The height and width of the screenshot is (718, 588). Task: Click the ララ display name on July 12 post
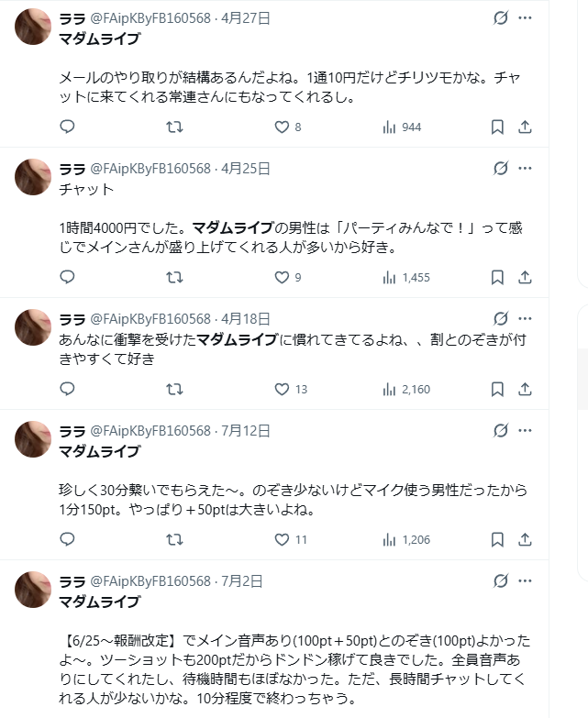pyautogui.click(x=72, y=430)
